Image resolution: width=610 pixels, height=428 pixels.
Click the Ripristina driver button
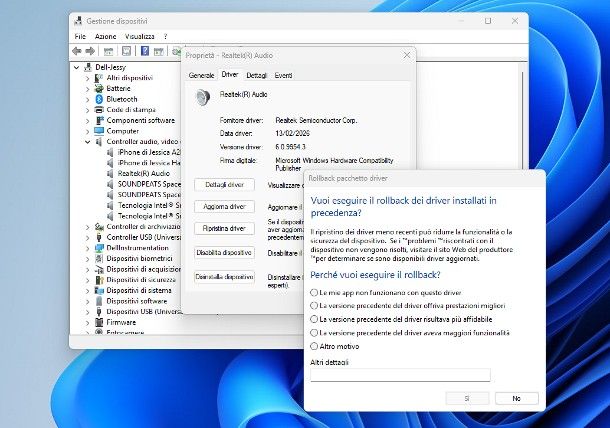click(224, 228)
